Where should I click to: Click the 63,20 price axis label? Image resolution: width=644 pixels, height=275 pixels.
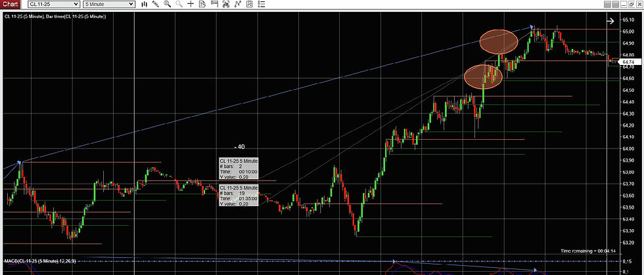point(629,243)
